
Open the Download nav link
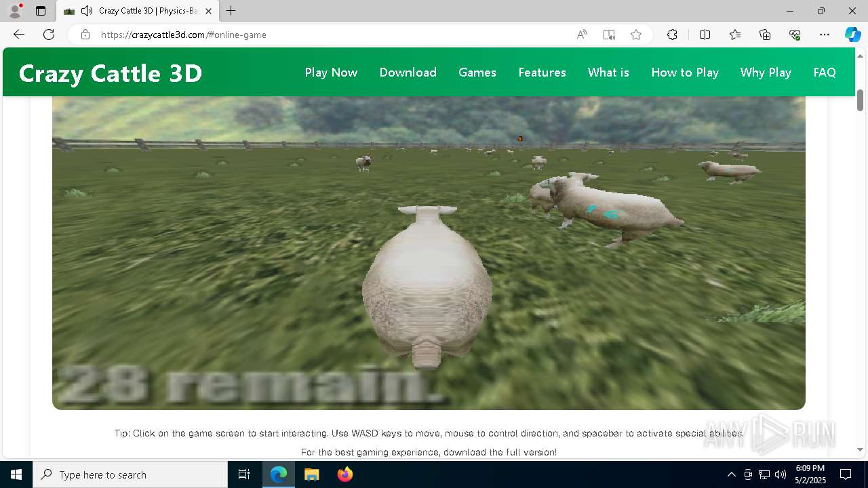[408, 73]
